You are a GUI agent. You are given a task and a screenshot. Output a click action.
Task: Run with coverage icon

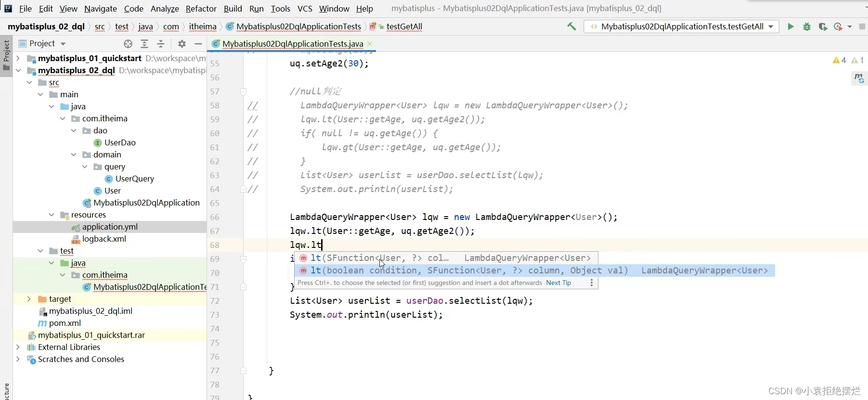[823, 26]
